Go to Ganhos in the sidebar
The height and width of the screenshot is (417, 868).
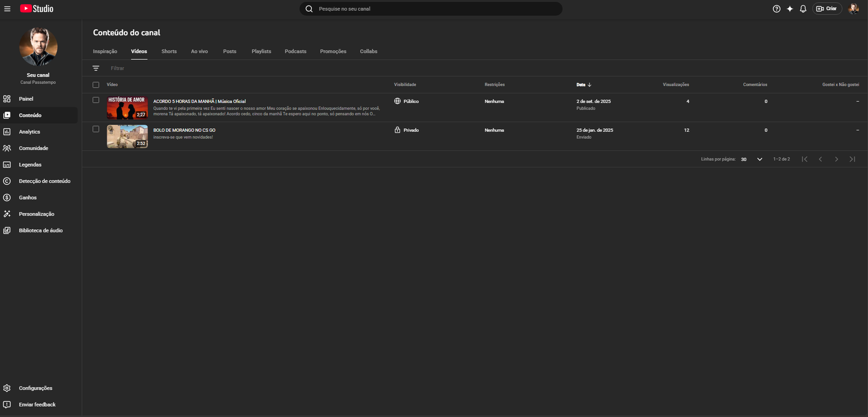pos(28,198)
